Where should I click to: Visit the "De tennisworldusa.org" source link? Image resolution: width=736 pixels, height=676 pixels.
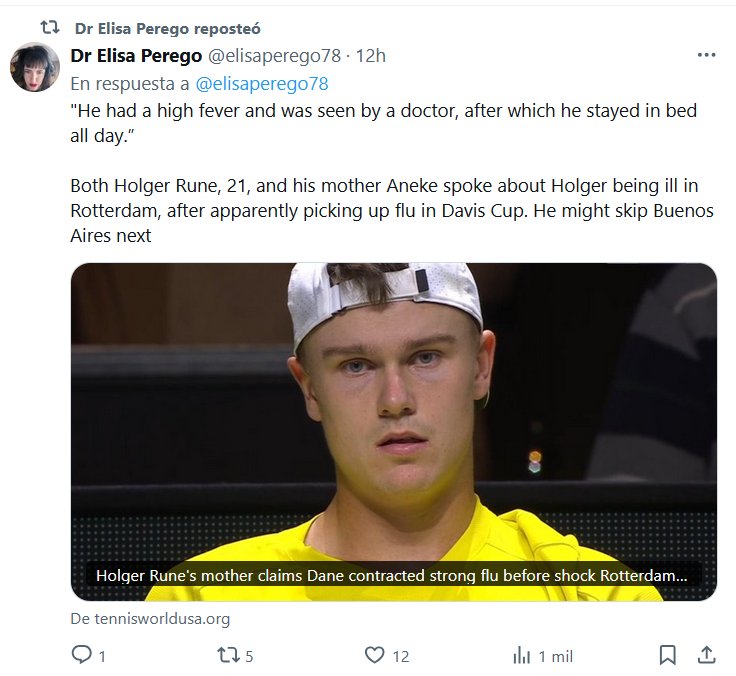[150, 618]
